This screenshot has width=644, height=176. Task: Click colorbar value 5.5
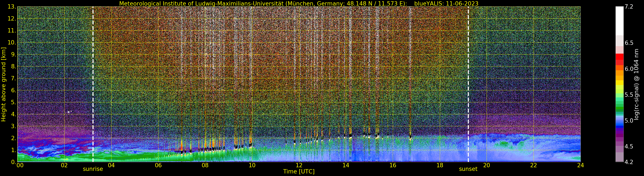(629, 95)
